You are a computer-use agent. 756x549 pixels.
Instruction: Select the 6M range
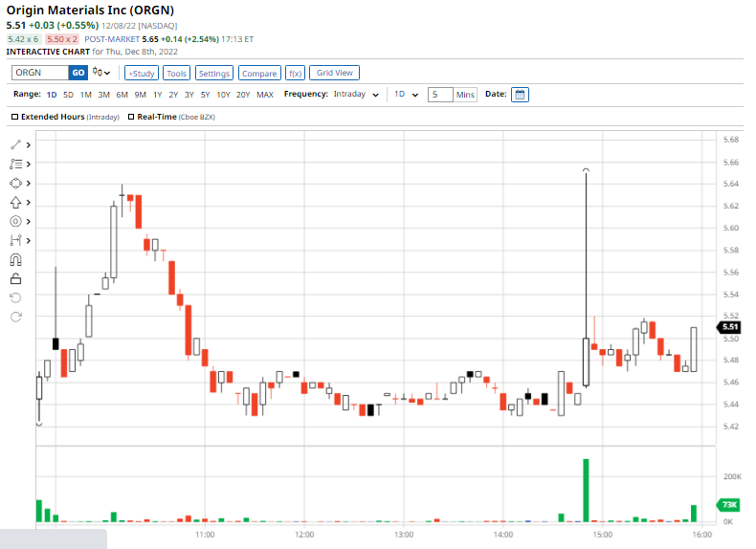(122, 95)
